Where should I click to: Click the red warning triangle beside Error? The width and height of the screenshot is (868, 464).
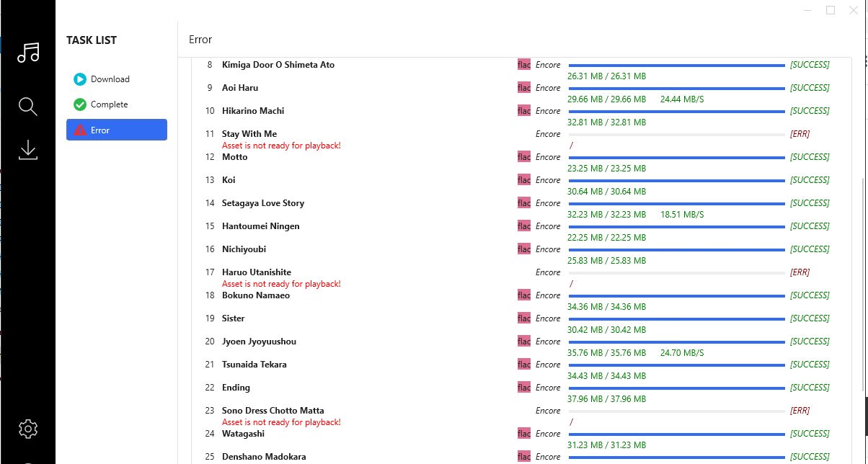pyautogui.click(x=80, y=130)
